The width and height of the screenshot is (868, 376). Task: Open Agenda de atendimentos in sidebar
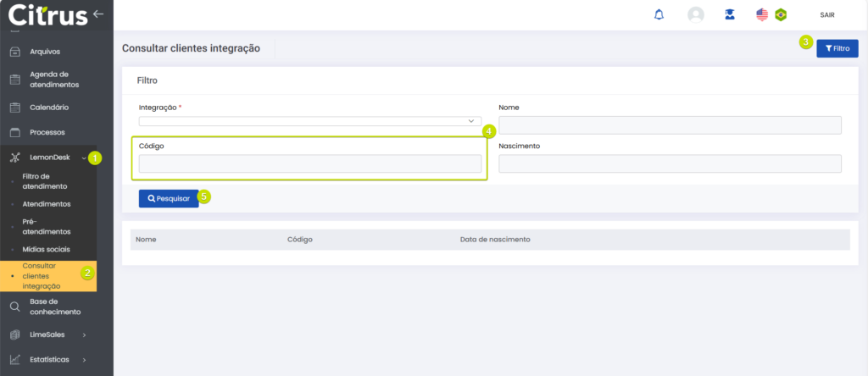tap(54, 80)
